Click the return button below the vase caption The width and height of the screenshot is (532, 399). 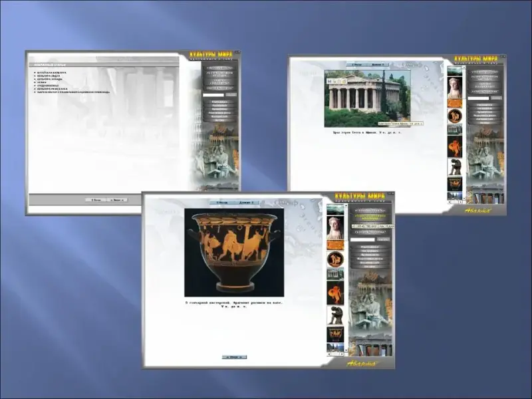click(234, 357)
